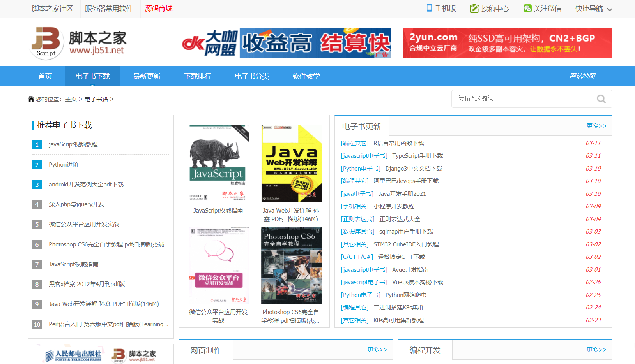Click the home icon beside 您的位置
This screenshot has width=635, height=364.
31,99
